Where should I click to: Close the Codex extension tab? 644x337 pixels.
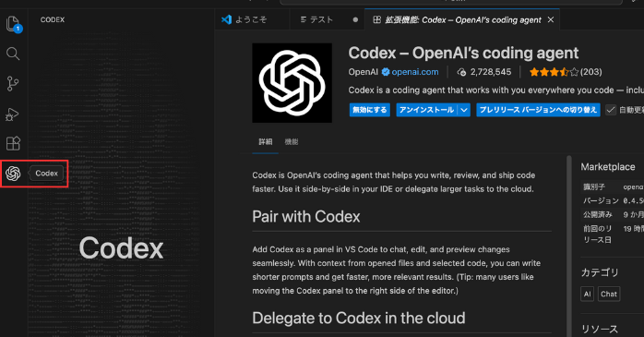[551, 19]
